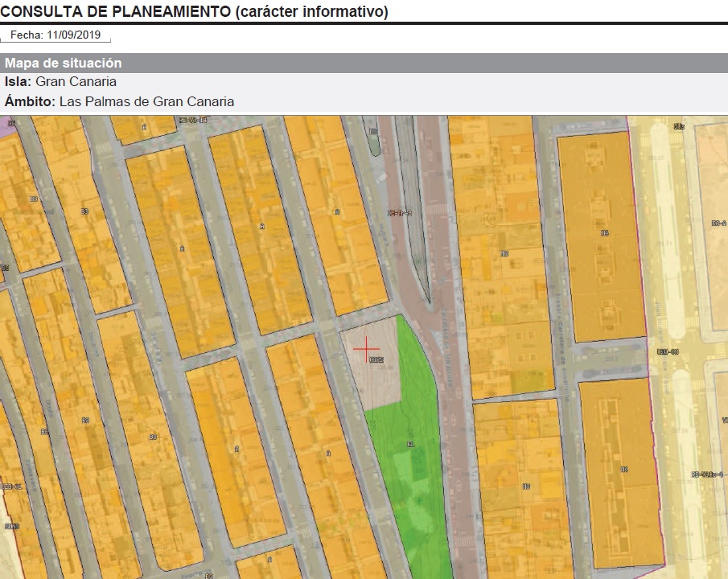Click the Fecha 11/09/2019 date field
This screenshot has width=728, height=579.
[x=56, y=35]
